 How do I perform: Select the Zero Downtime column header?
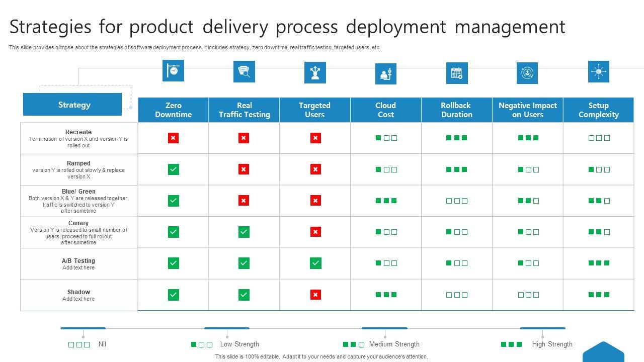(x=174, y=110)
